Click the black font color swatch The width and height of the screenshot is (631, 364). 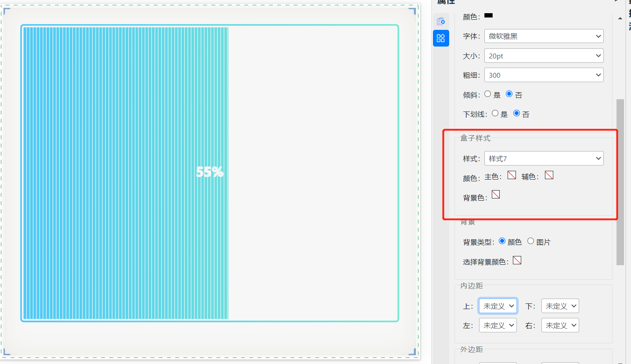[x=488, y=15]
